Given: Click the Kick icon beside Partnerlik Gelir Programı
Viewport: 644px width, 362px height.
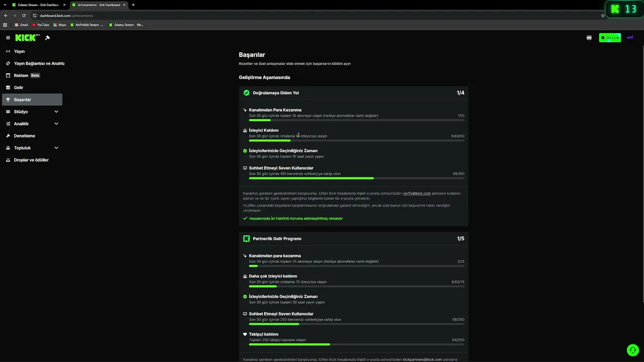Looking at the screenshot, I should pyautogui.click(x=247, y=238).
